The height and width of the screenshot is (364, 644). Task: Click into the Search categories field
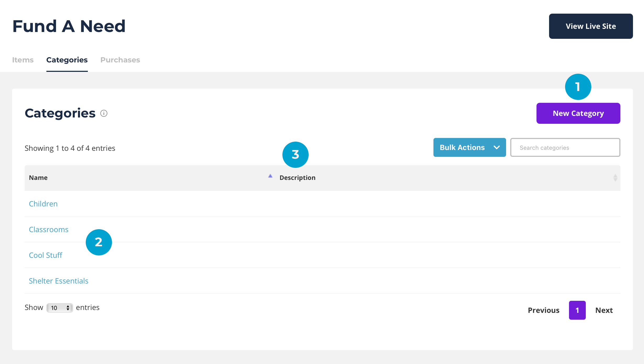tap(565, 148)
